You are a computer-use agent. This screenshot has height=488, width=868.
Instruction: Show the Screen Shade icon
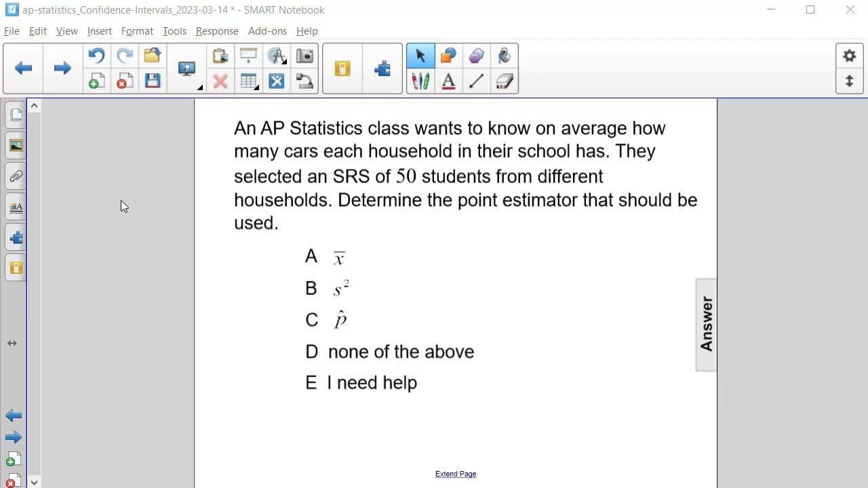pyautogui.click(x=248, y=56)
